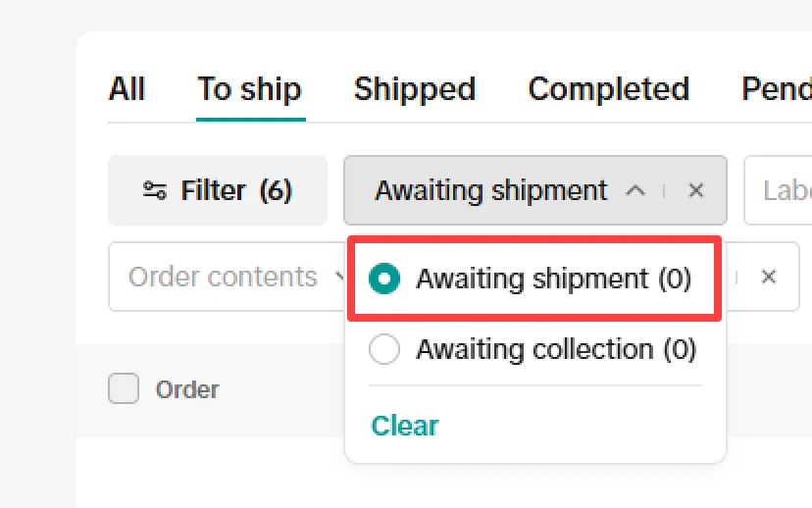Click the filter sliders icon

pos(155,190)
